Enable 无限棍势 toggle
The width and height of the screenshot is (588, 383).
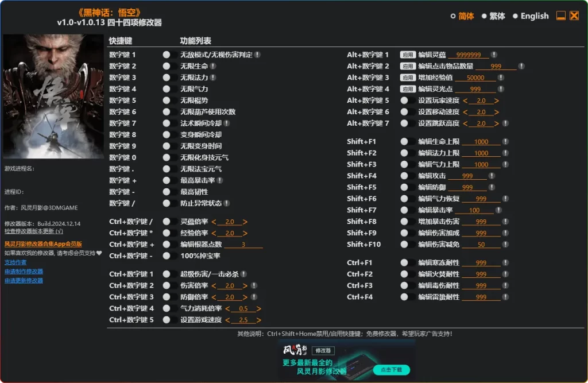(x=169, y=100)
